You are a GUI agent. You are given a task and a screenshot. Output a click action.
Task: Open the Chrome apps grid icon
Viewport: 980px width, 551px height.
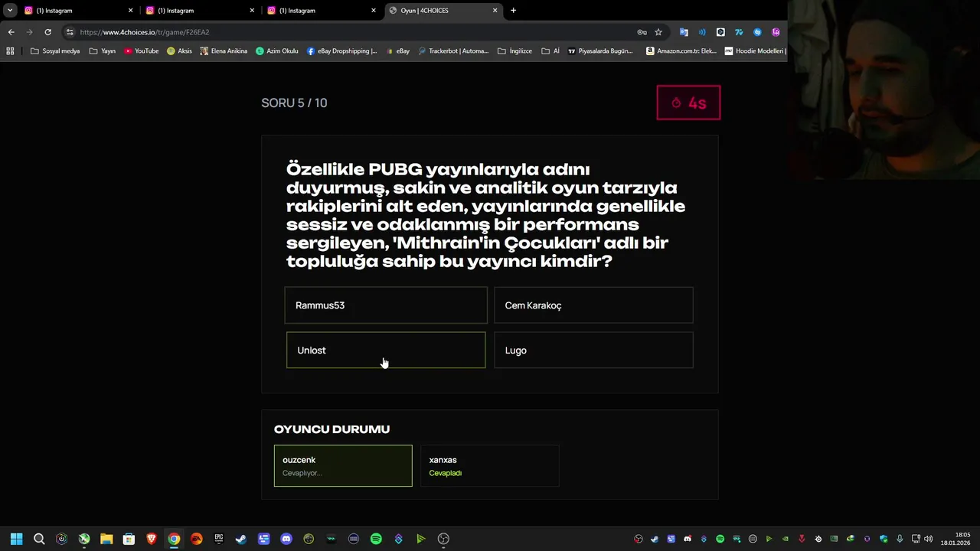tap(10, 51)
